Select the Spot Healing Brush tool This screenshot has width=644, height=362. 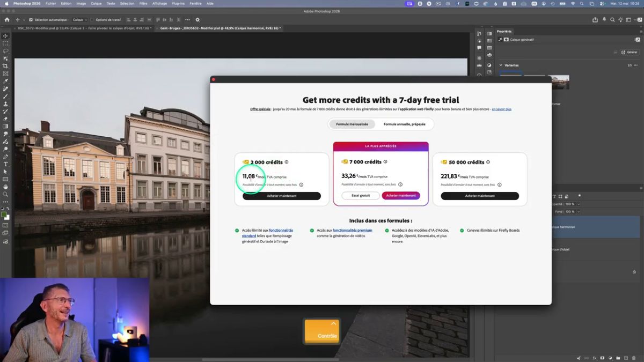(5, 89)
